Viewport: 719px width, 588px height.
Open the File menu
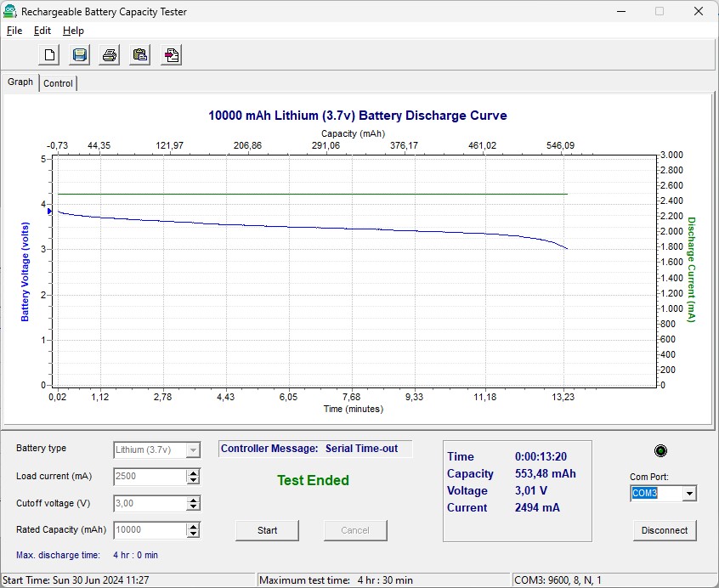(x=14, y=31)
